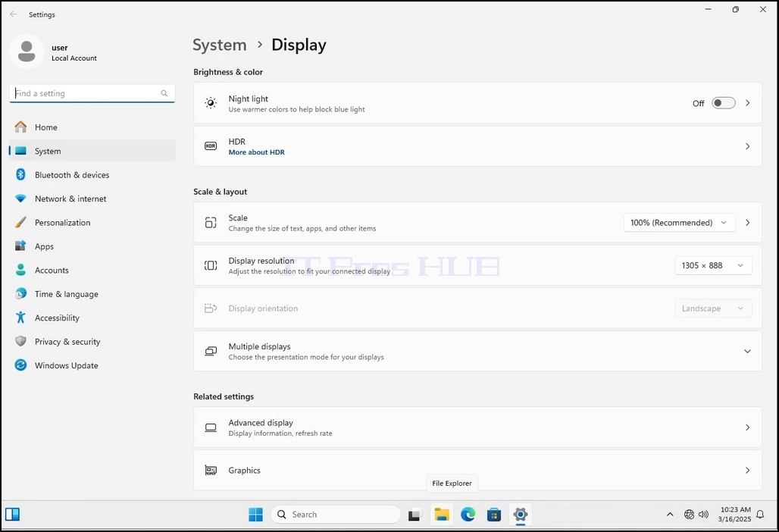779x532 pixels.
Task: Select the Home sidebar item
Action: click(x=92, y=127)
